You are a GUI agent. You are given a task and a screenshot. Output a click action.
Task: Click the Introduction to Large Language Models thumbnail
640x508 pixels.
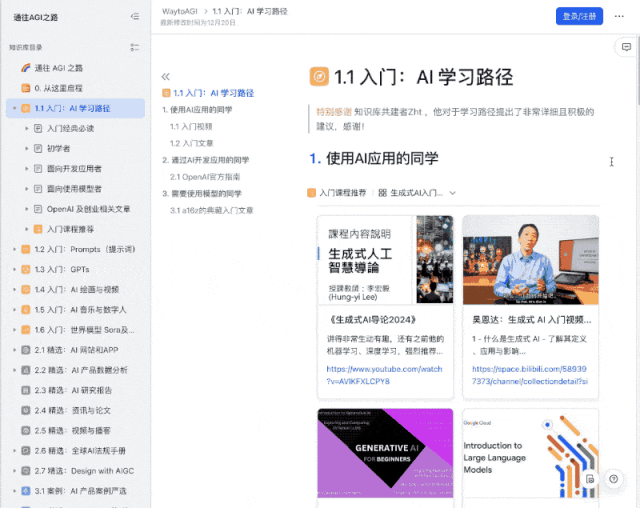[x=531, y=453]
